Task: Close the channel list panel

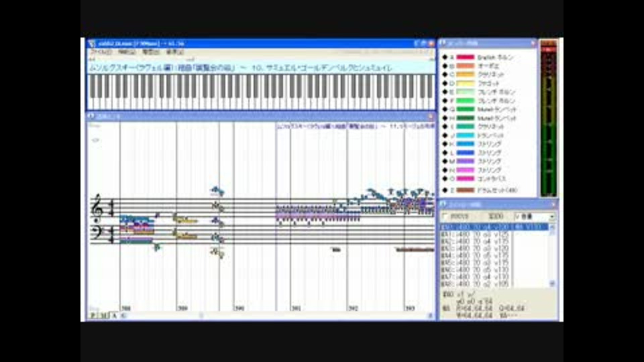Action: click(533, 43)
